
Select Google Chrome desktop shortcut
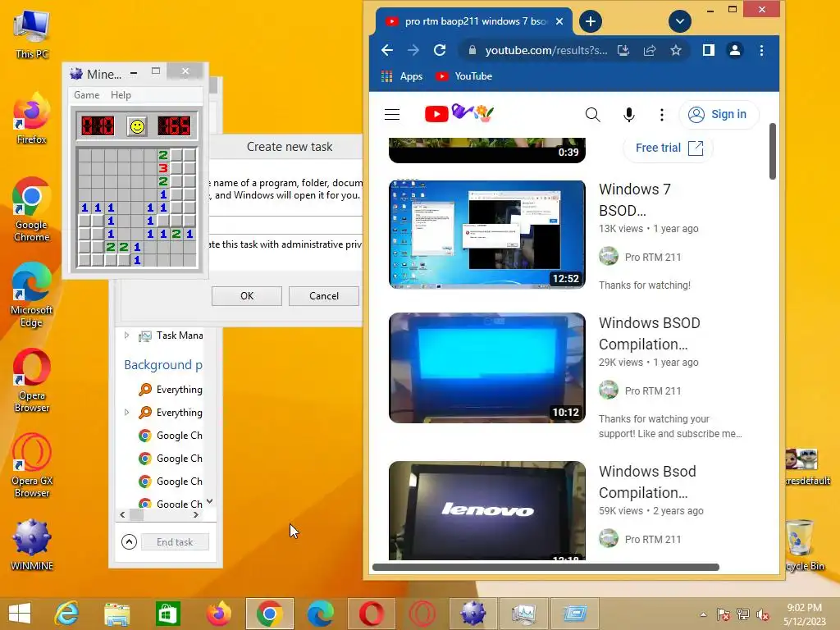pyautogui.click(x=31, y=209)
